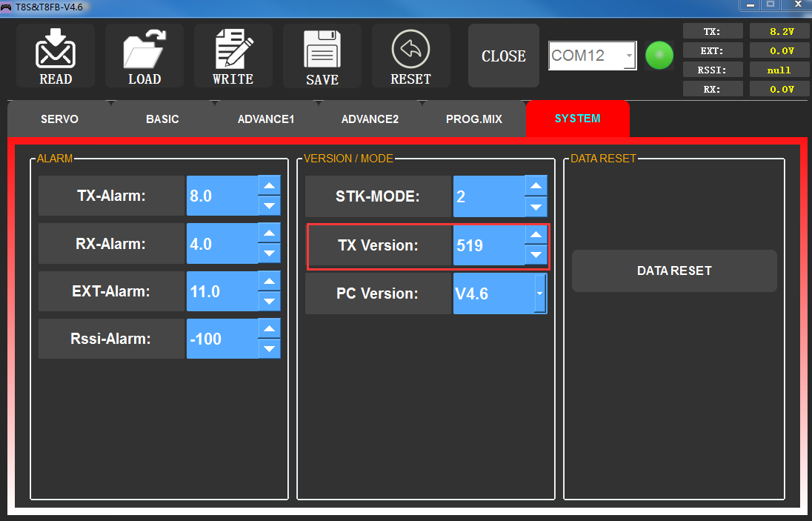Increase the TX Version value
Screen dimensions: 812x521
tap(536, 235)
